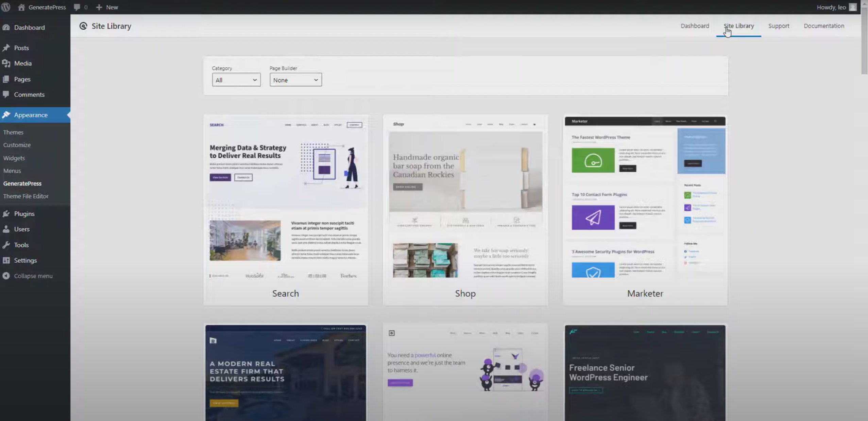Click the Tools wrench icon
Viewport: 868px width, 421px height.
[6, 245]
